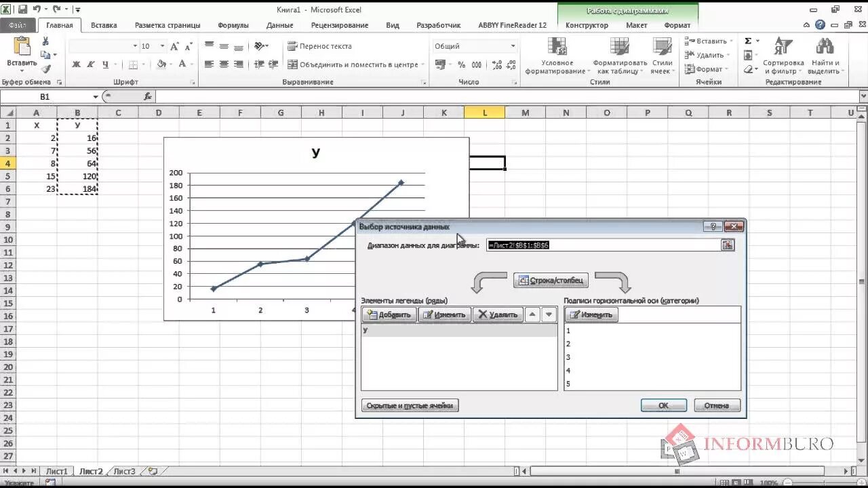Open the Name Box dropdown arrow
Screen dimensions: 868x488
tap(95, 97)
